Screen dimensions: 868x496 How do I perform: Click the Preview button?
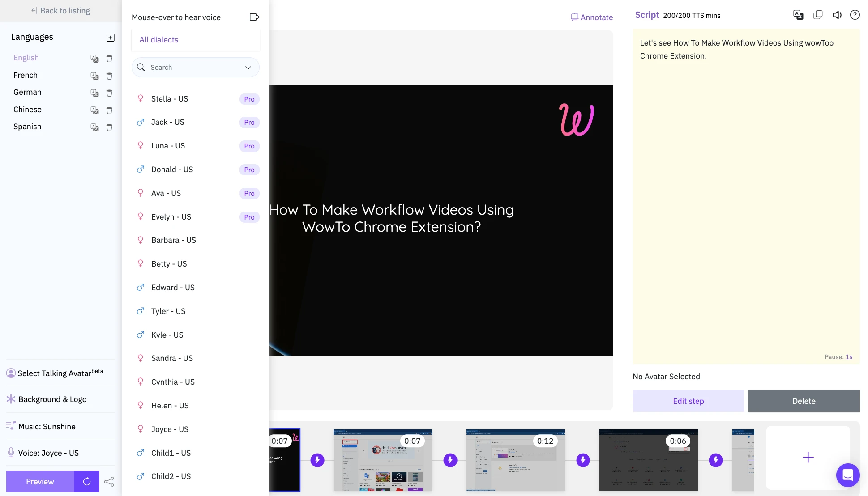pyautogui.click(x=40, y=481)
